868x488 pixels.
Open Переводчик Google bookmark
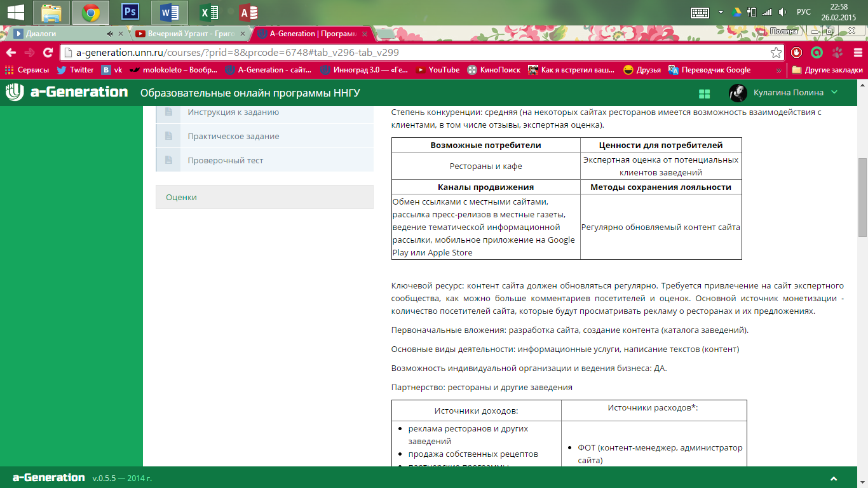[710, 70]
